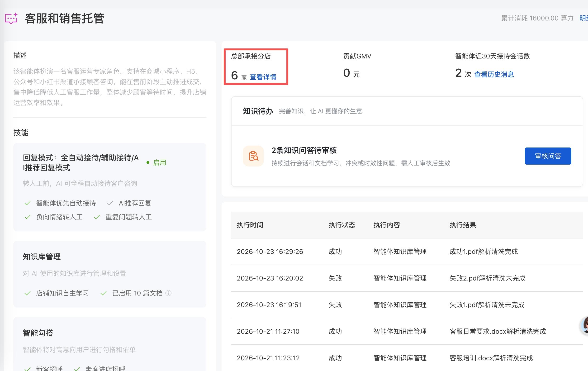Viewport: 588px width, 371px height.
Task: Click 执行时间 column header
Action: point(250,225)
